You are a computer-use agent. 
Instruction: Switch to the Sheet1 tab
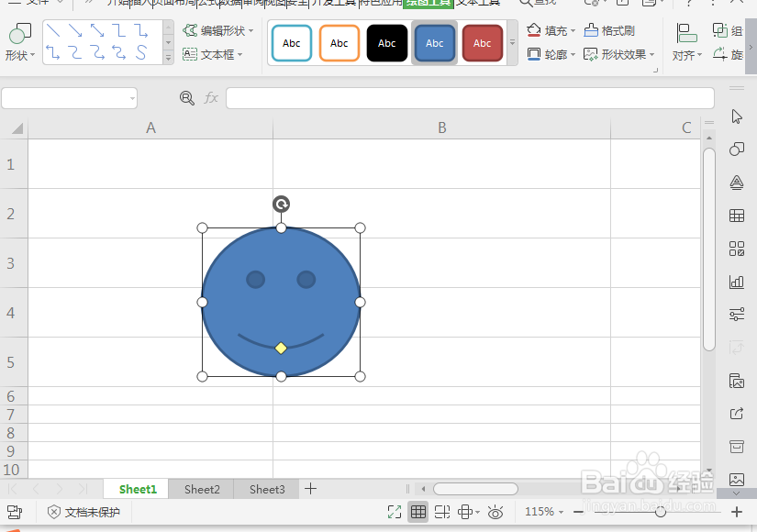click(138, 489)
